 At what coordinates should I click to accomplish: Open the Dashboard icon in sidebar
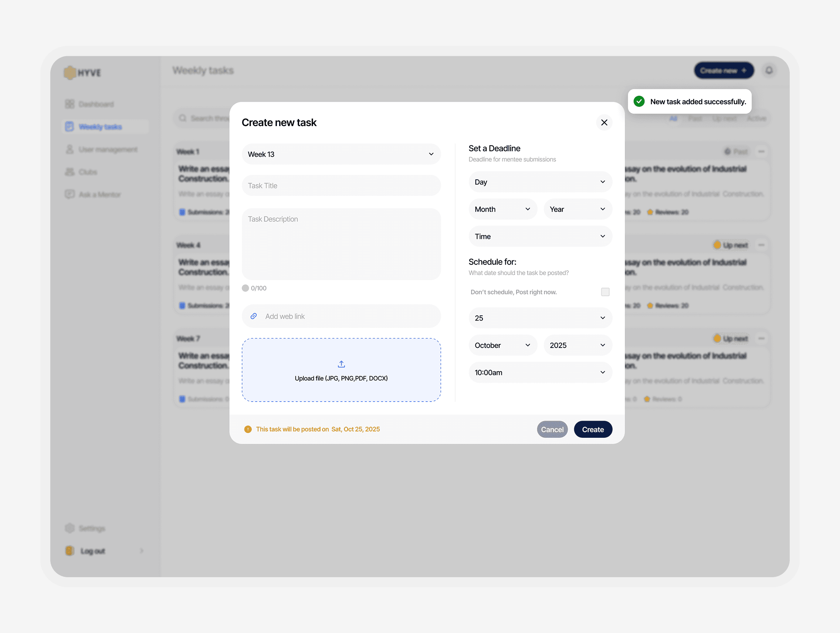(70, 104)
